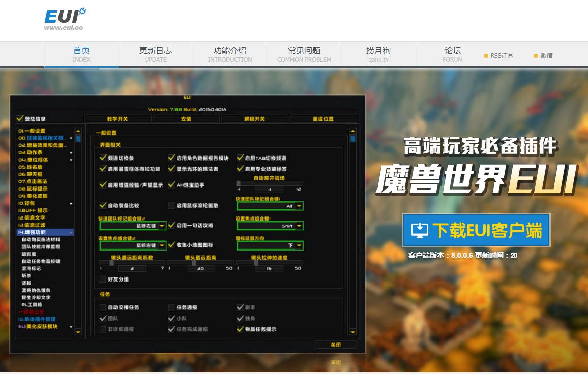Screen dimensions: 588x374
Task: Open the 微信 link
Action: 543,56
